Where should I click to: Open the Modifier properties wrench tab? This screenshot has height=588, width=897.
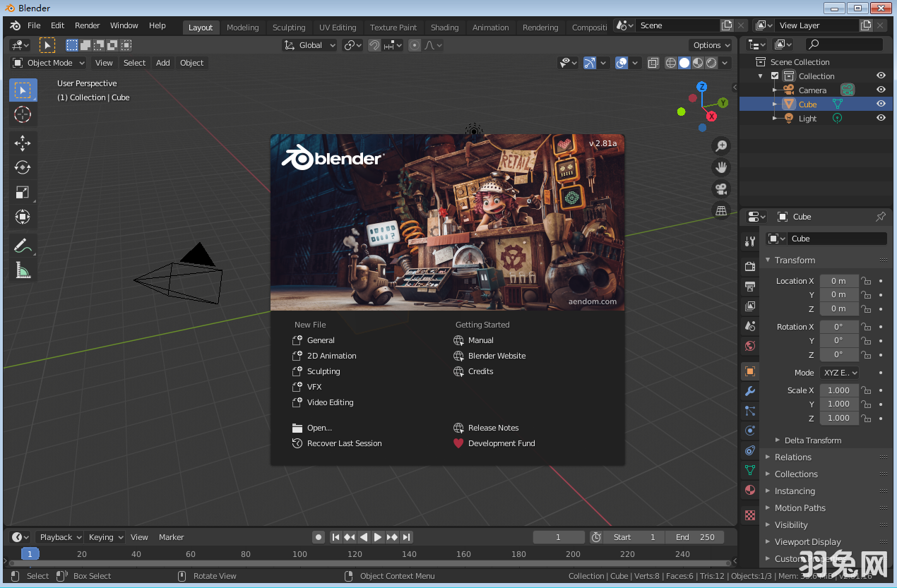pos(749,391)
